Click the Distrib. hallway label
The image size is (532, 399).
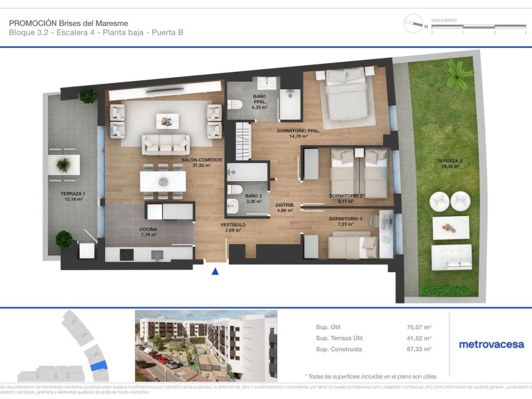[x=285, y=205]
